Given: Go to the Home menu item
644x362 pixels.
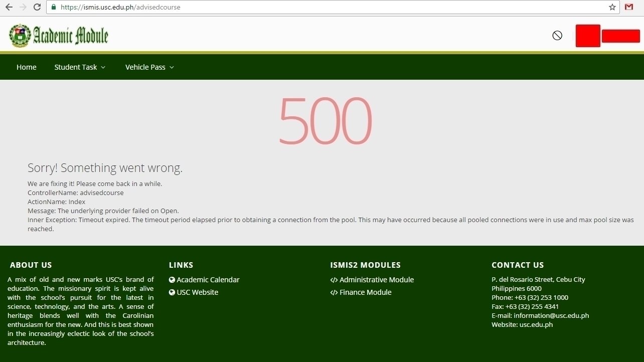Looking at the screenshot, I should point(27,67).
